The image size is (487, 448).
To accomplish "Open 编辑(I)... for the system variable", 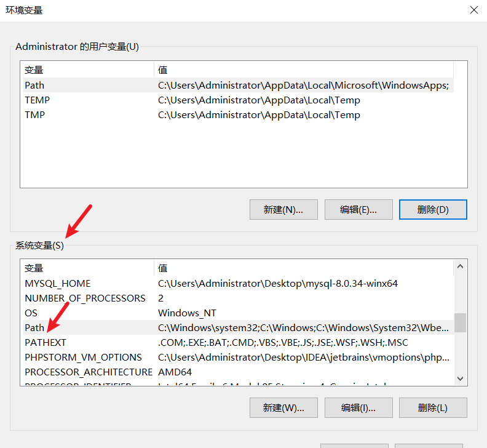I will (x=358, y=407).
